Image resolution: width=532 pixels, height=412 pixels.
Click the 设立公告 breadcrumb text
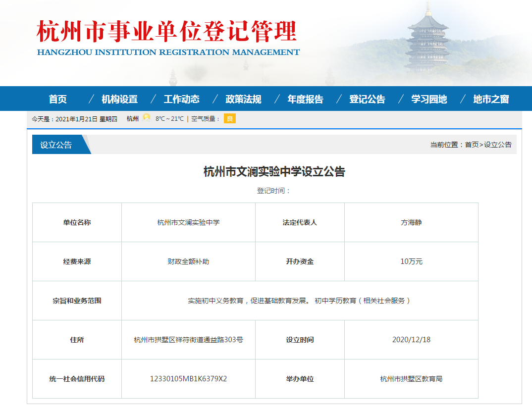click(x=498, y=145)
